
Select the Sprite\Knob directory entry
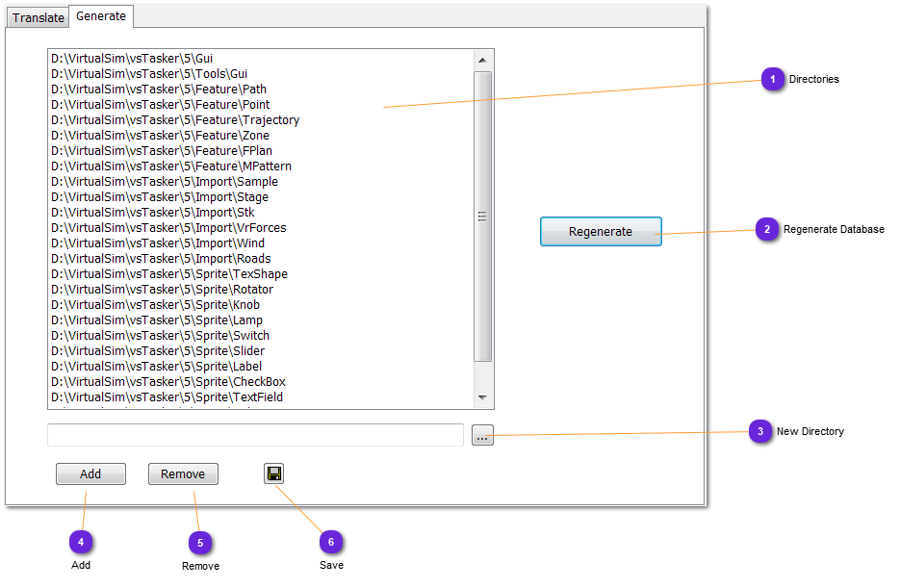154,305
